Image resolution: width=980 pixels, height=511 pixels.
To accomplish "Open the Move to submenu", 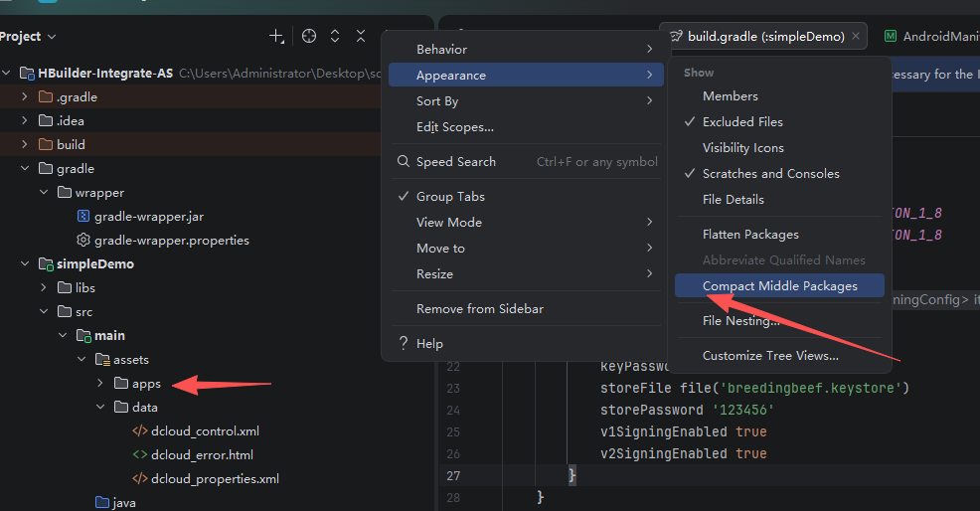I will click(525, 249).
